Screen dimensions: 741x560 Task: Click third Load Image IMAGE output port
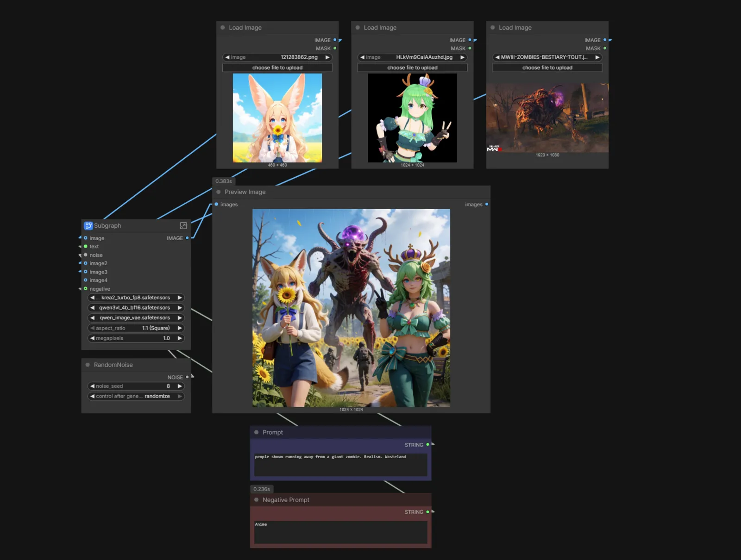tap(605, 40)
